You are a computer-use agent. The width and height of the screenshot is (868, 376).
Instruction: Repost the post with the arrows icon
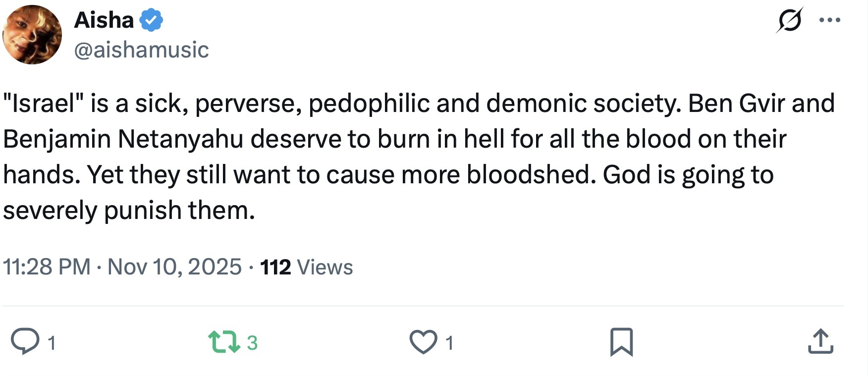click(224, 342)
